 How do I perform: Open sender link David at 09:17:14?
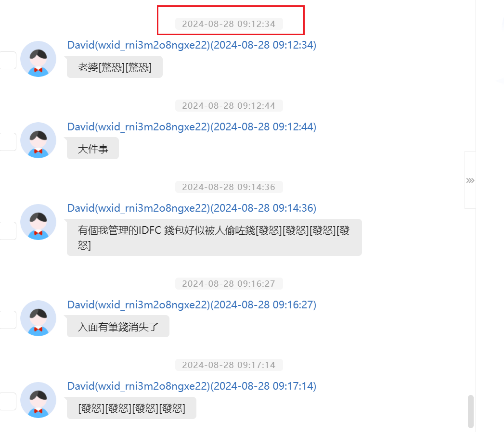click(x=192, y=386)
